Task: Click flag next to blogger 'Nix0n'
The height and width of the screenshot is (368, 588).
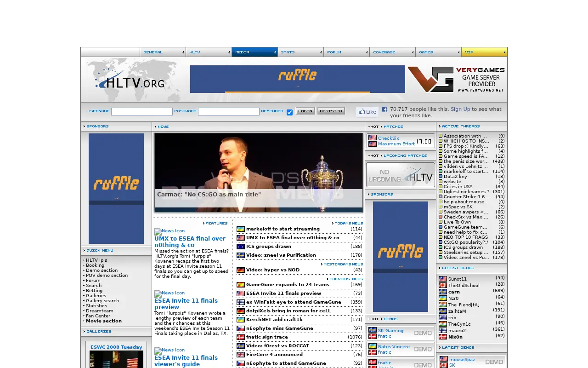Action: pyautogui.click(x=443, y=337)
